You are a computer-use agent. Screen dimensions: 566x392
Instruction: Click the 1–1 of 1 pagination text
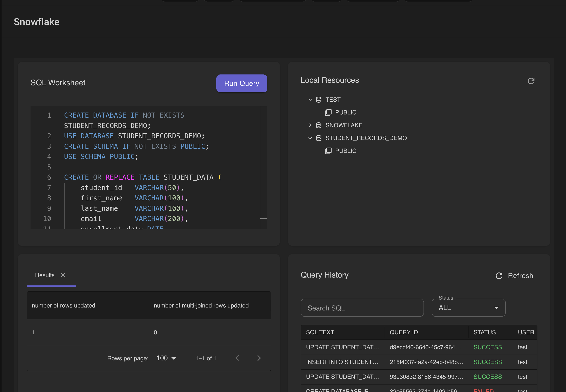[206, 358]
